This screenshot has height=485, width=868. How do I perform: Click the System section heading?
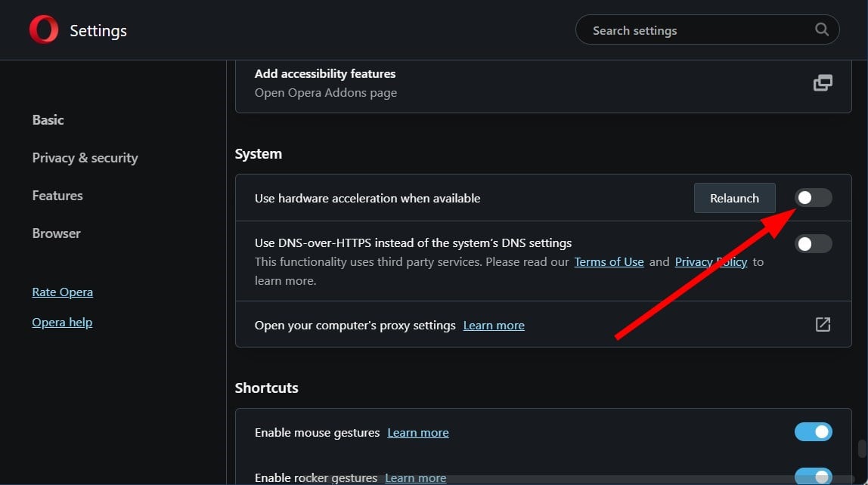[x=259, y=154]
